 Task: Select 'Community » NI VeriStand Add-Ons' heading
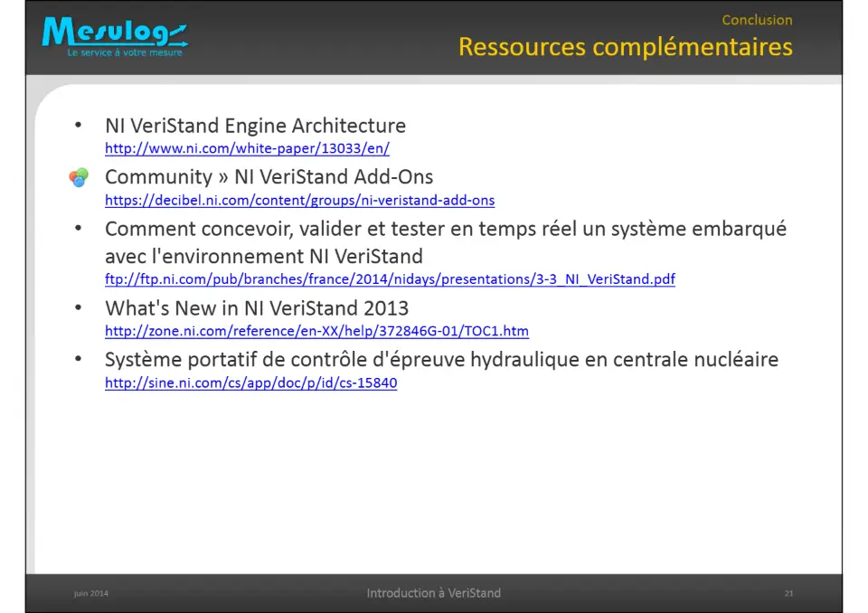[269, 177]
